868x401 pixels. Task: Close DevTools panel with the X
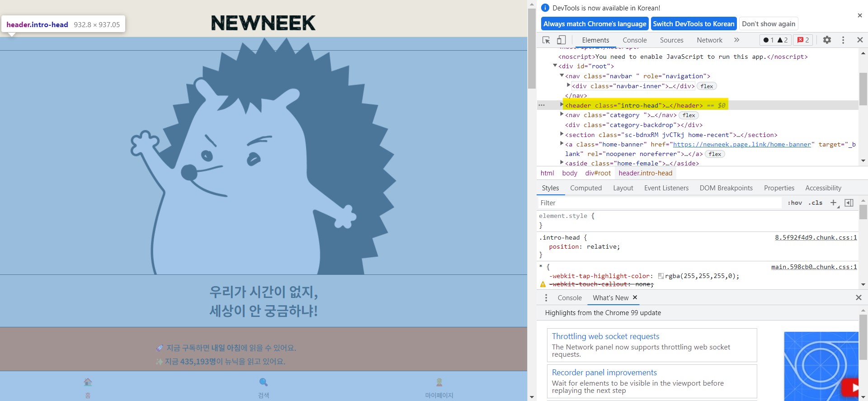[860, 40]
